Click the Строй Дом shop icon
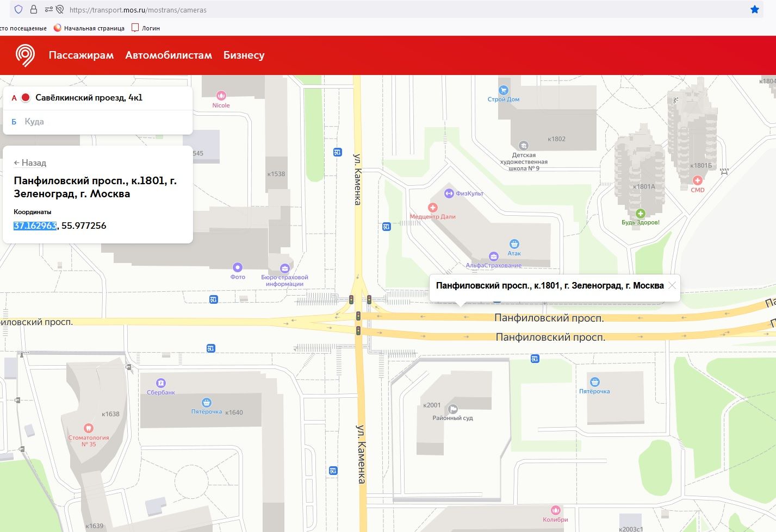 [x=504, y=90]
